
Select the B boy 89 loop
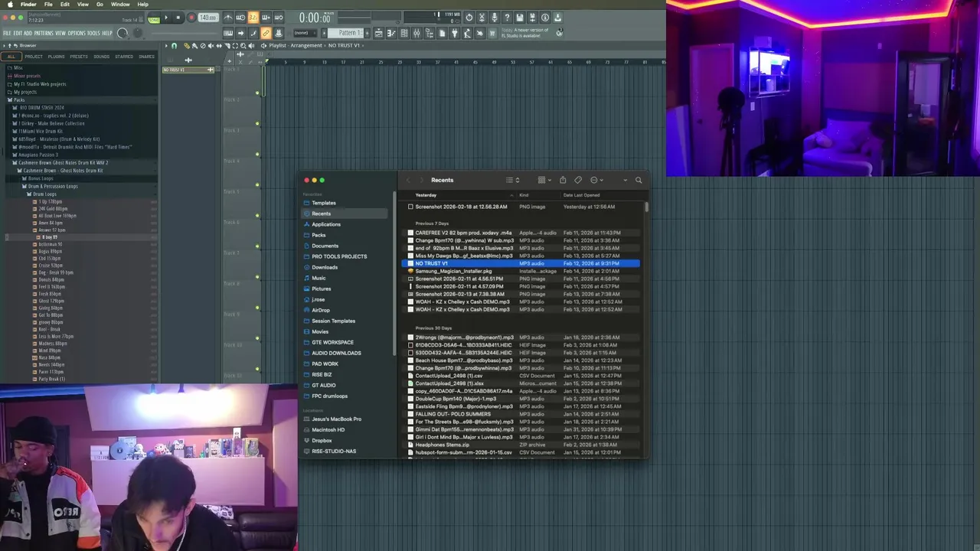pyautogui.click(x=48, y=237)
